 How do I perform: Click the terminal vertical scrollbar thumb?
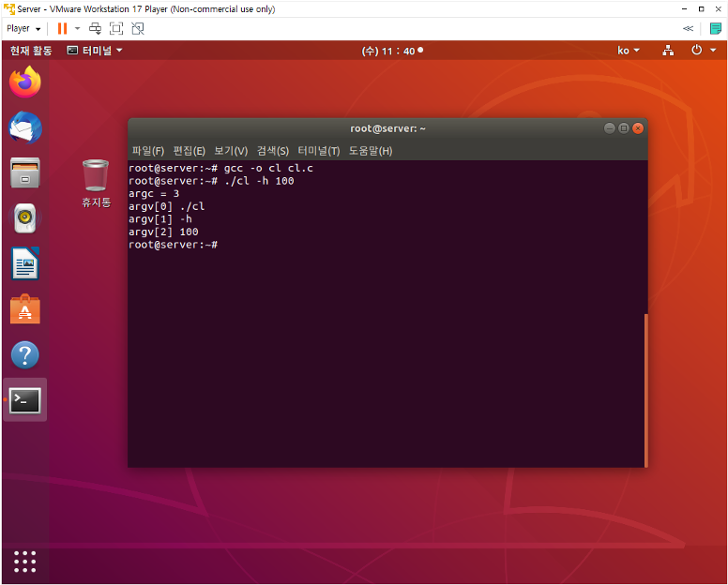click(x=645, y=391)
